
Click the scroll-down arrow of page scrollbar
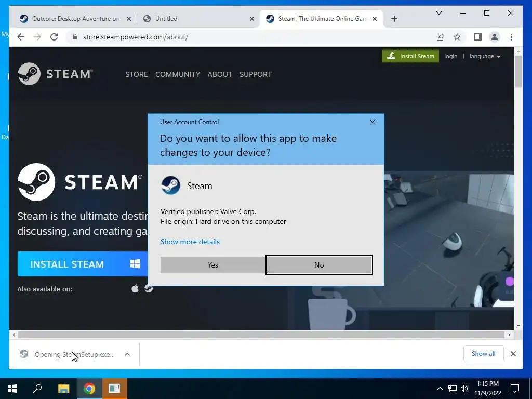pos(518,326)
